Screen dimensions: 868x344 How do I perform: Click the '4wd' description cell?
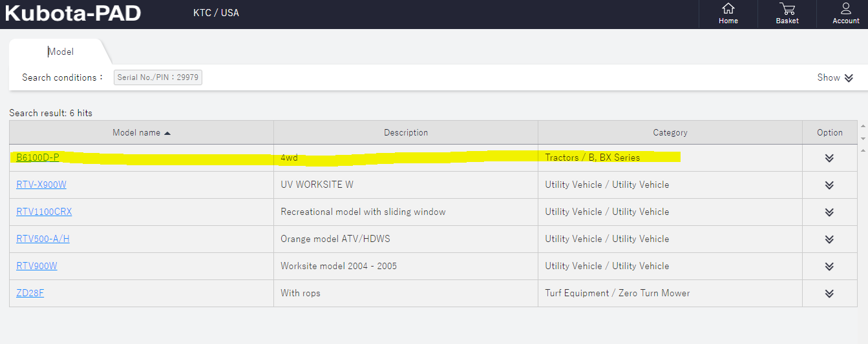[x=406, y=157]
